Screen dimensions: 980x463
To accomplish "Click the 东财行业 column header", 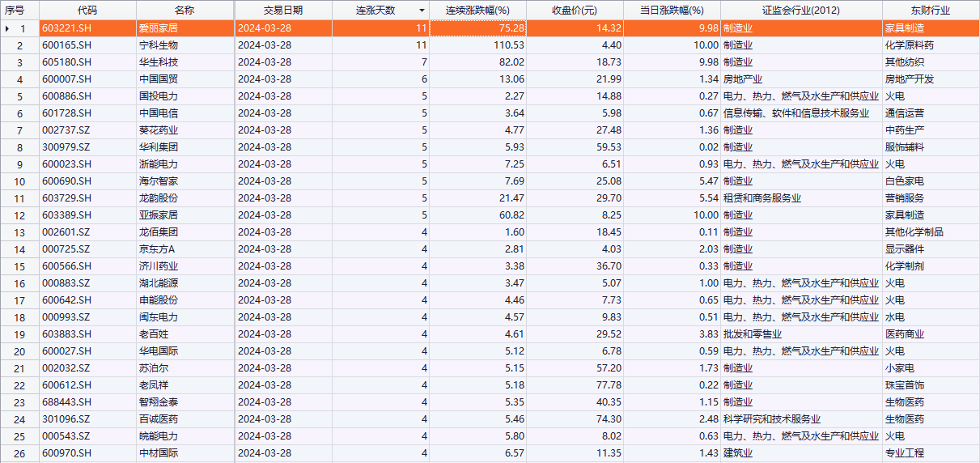I will (930, 11).
